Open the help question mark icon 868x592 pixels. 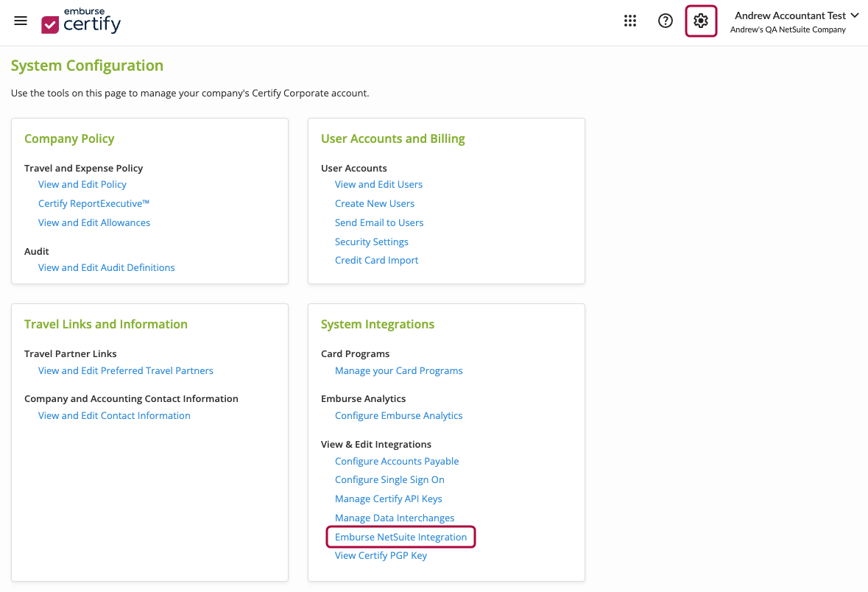click(x=665, y=21)
